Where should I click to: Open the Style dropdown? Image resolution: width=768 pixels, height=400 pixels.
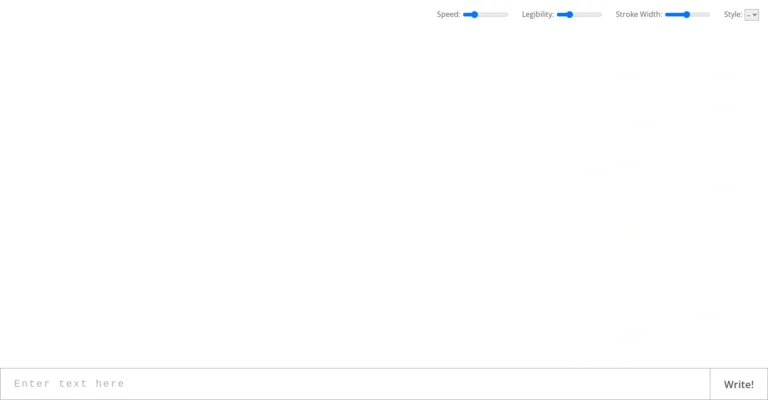tap(751, 15)
